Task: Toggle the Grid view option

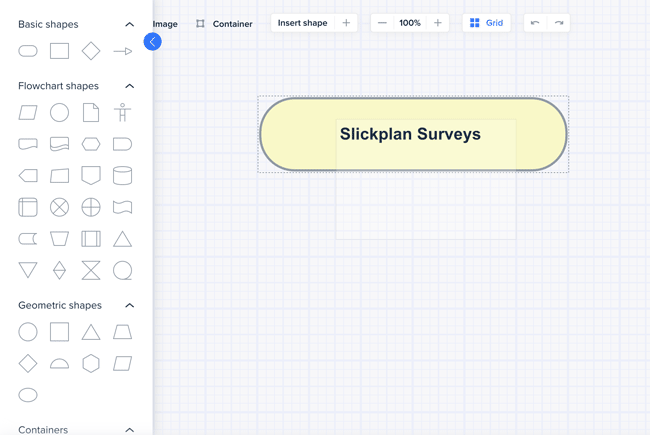Action: pos(487,23)
